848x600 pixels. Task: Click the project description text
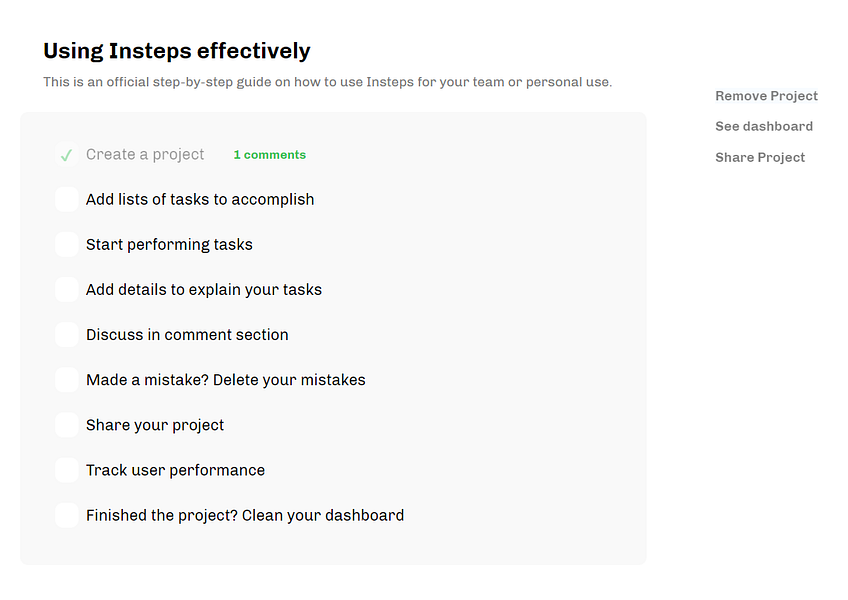point(327,82)
